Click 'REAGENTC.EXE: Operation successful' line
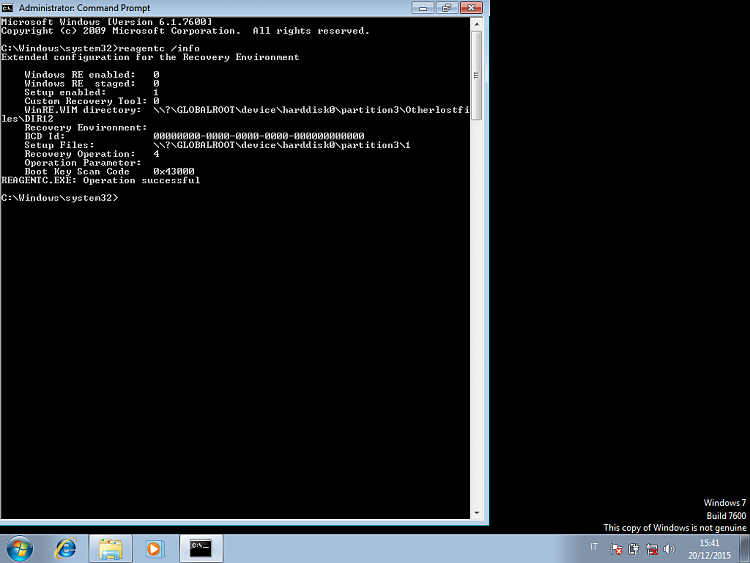Screen dimensions: 750x563 click(100, 180)
